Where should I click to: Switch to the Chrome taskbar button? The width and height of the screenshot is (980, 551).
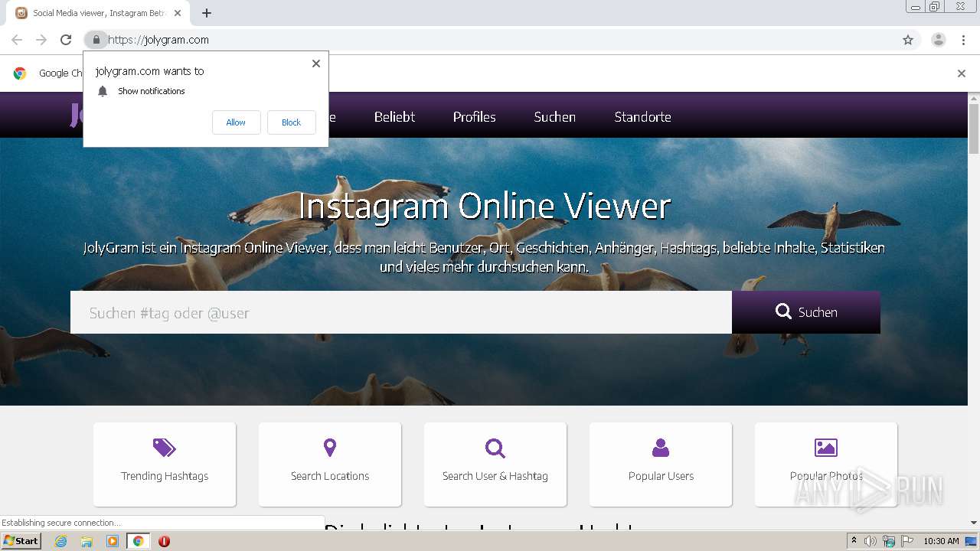[x=138, y=541]
